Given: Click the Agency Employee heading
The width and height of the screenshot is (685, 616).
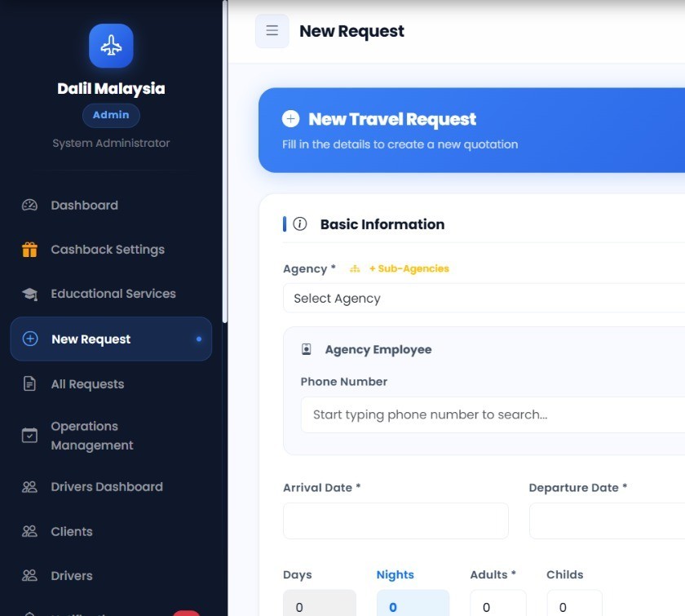Looking at the screenshot, I should (x=378, y=349).
